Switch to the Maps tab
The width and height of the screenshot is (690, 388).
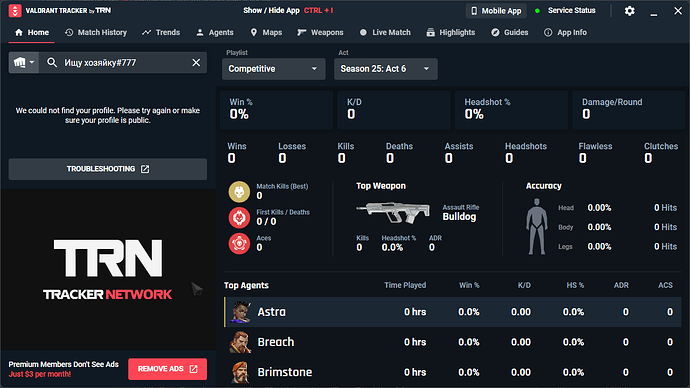coord(266,33)
